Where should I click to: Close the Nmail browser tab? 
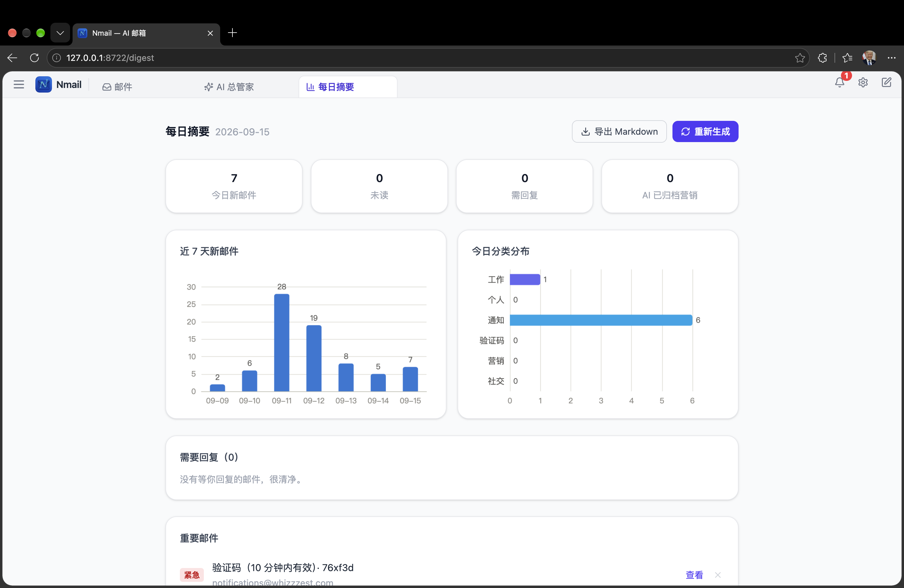click(x=210, y=33)
